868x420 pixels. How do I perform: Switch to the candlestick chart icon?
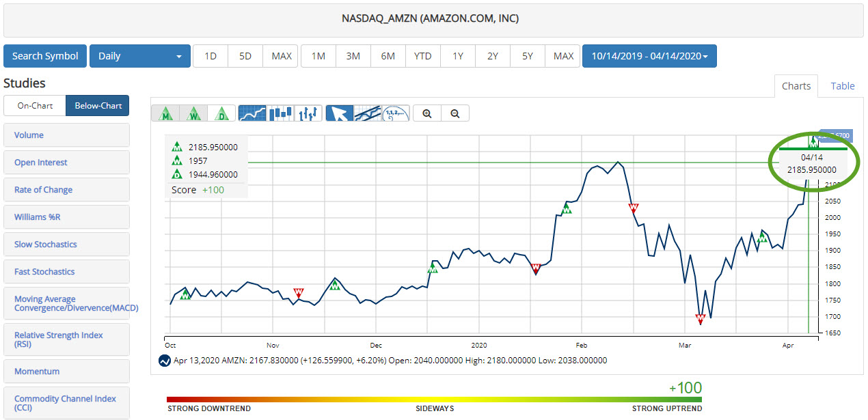(280, 113)
